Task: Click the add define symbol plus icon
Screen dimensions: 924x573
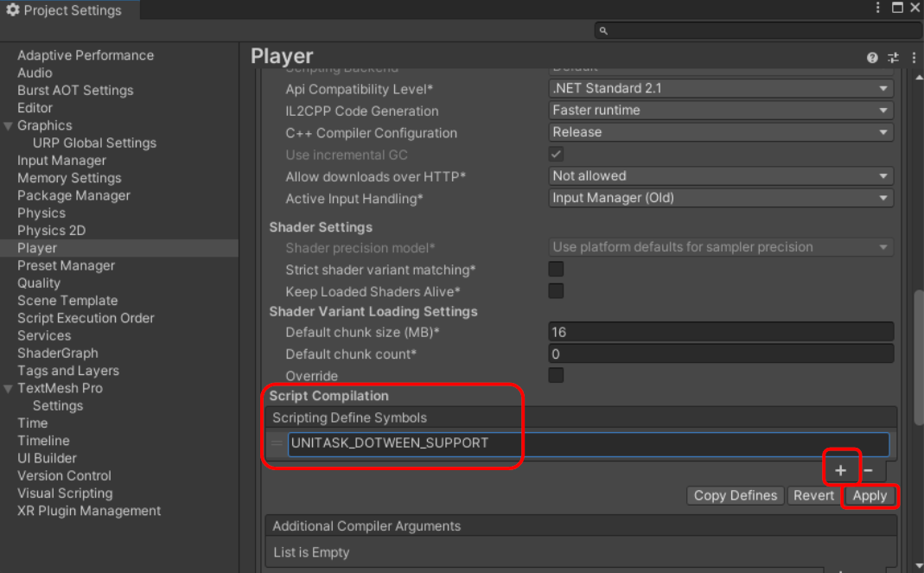Action: click(x=841, y=469)
